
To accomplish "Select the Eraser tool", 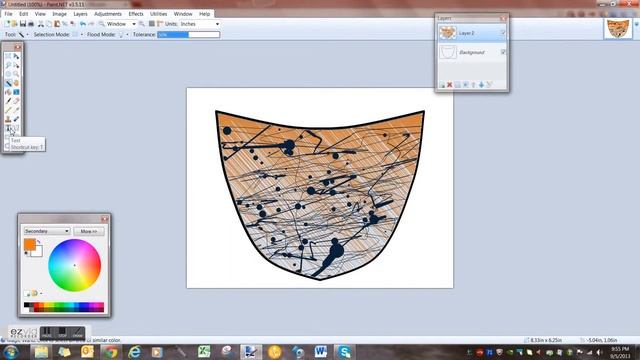I will [x=16, y=101].
